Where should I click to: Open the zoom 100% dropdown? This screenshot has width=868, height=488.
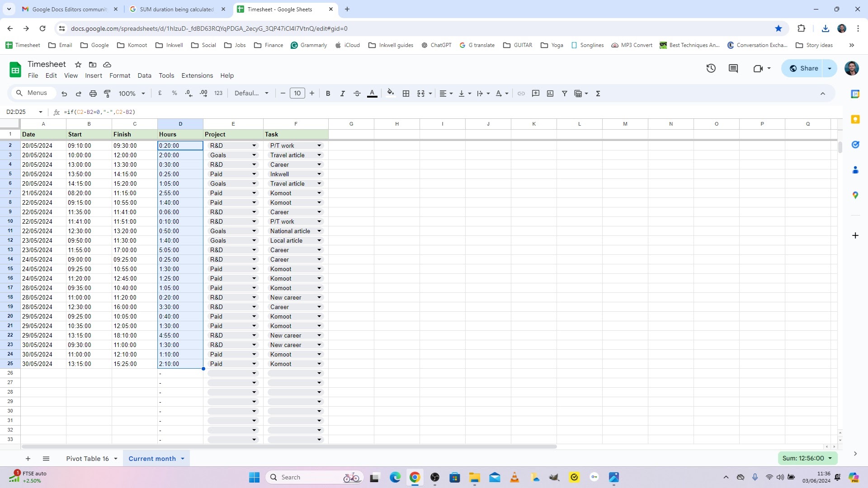pos(132,94)
